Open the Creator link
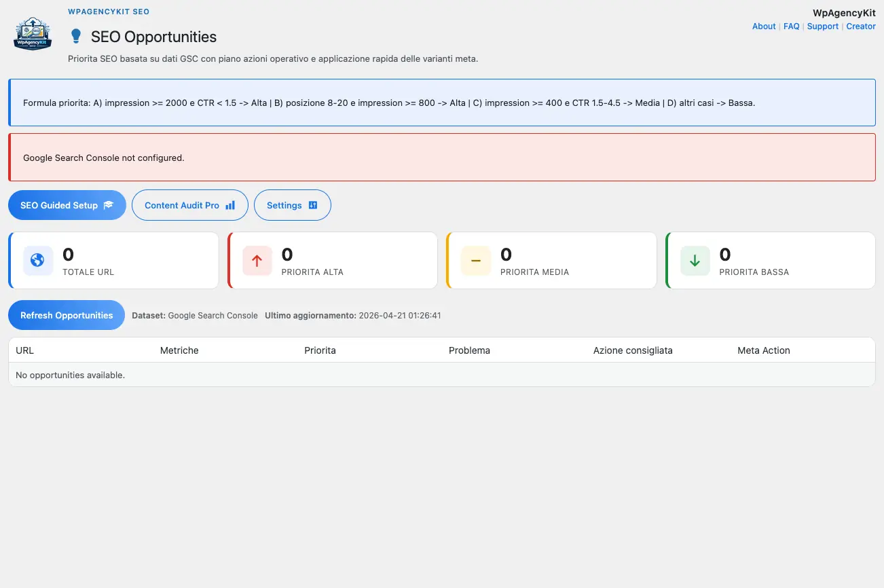 tap(861, 26)
